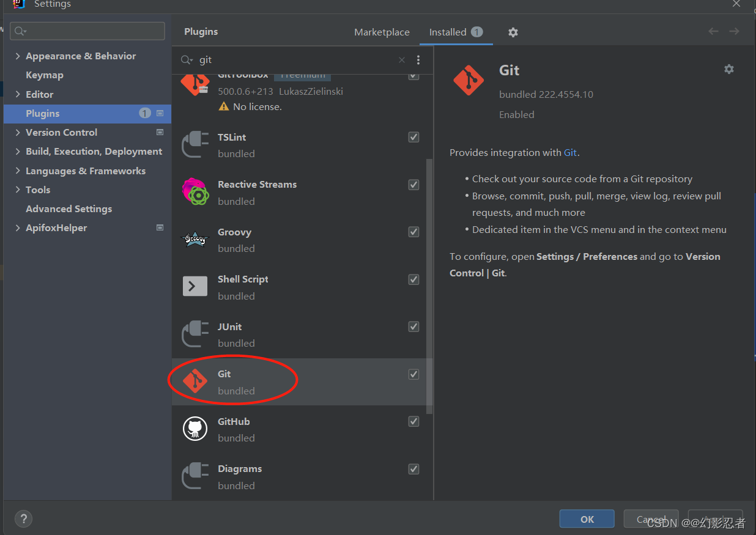
Task: Click the GitHub plugin name
Action: pyautogui.click(x=234, y=421)
